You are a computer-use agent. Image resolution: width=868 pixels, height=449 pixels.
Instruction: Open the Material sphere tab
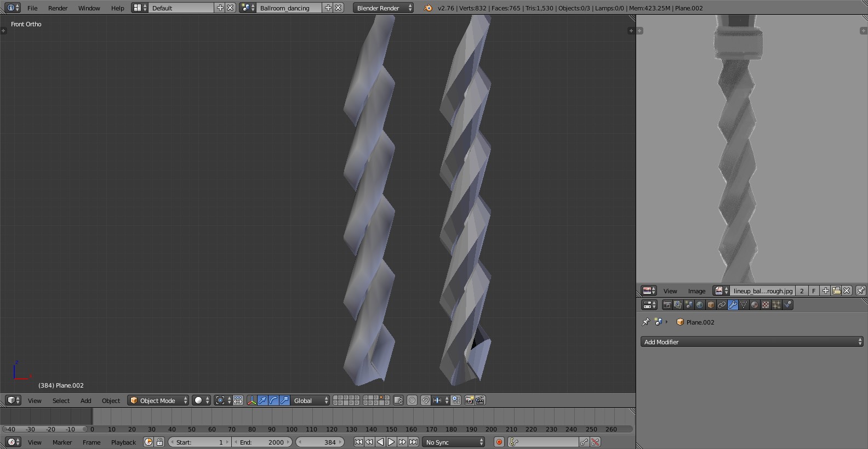[x=755, y=305]
